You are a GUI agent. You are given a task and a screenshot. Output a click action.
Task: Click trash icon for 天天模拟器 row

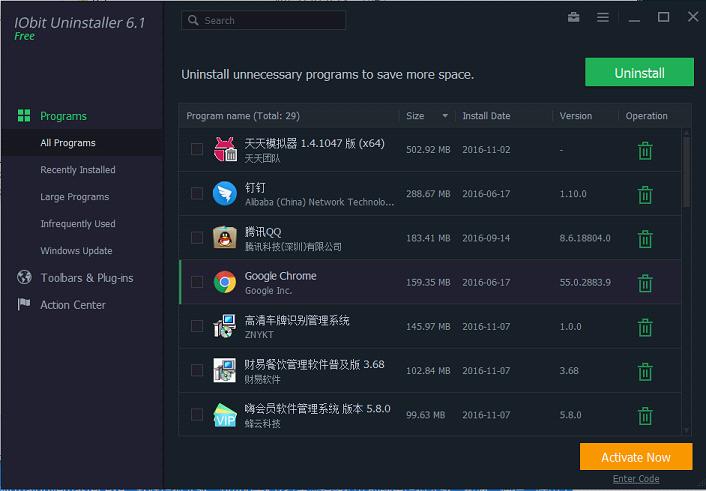point(645,150)
